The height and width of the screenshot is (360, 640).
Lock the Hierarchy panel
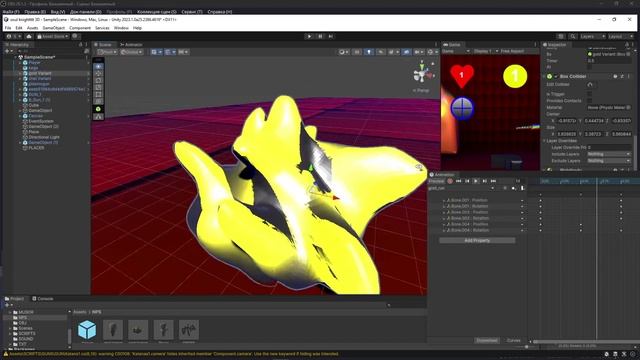click(81, 44)
